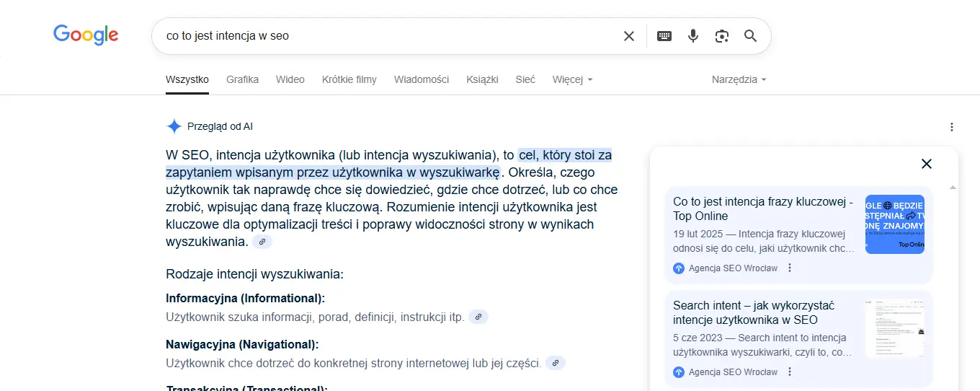
Task: Click 'Agencja SEO Wrocław' text on first card
Action: tap(733, 268)
